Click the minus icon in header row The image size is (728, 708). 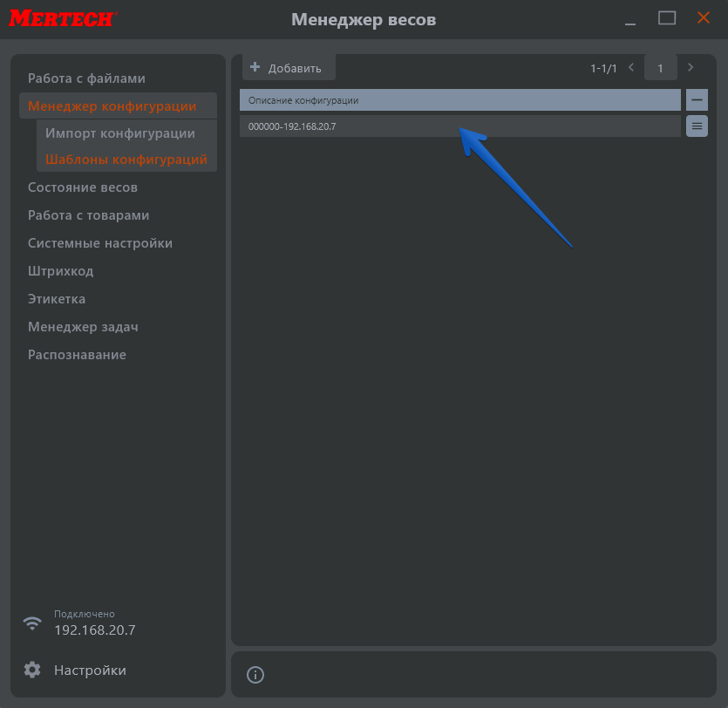[697, 100]
